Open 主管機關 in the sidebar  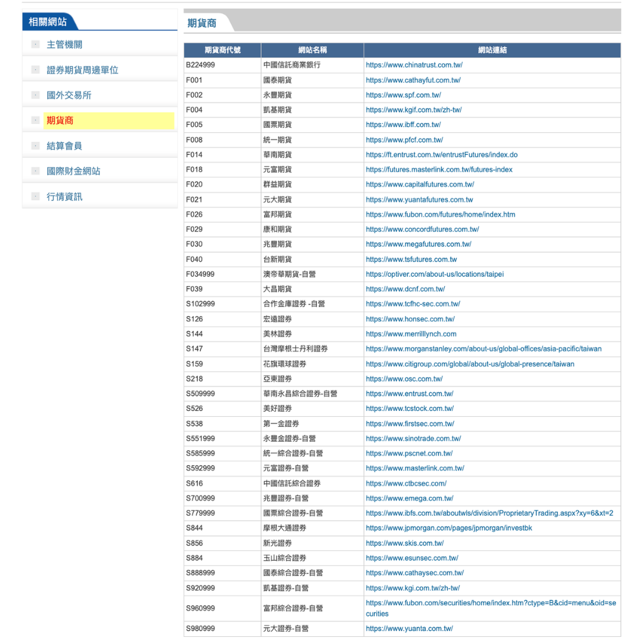64,44
